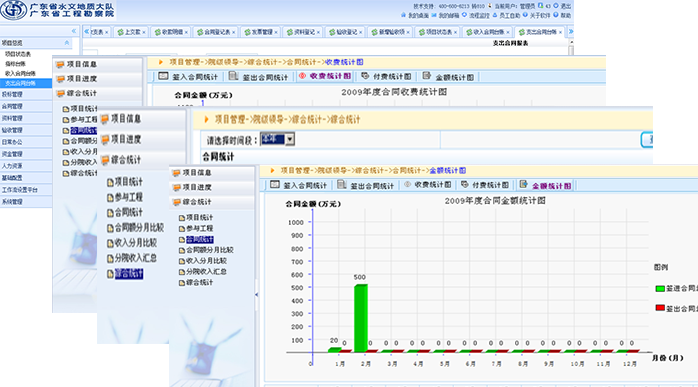Switch to the 新增验收项 tab
Viewport: 698px width, 387px height.
[391, 32]
